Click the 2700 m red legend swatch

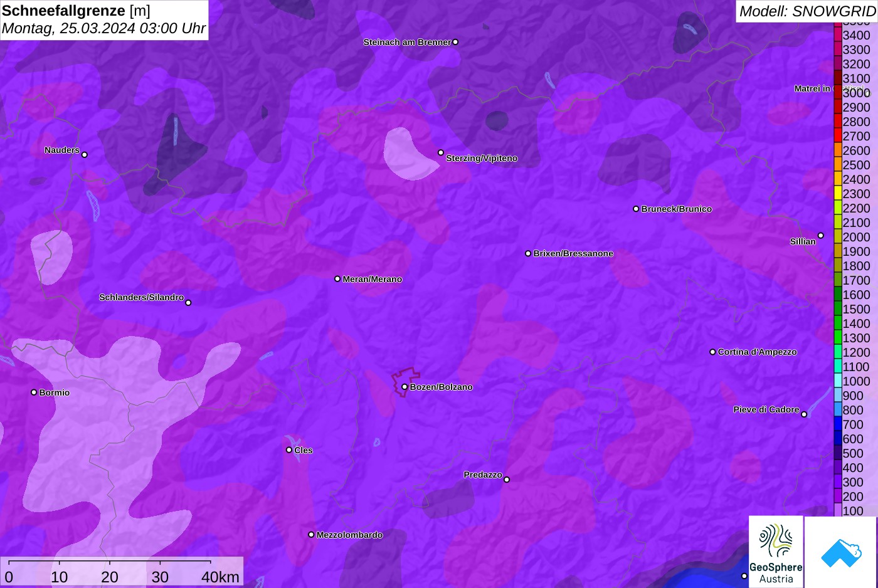pyautogui.click(x=838, y=135)
